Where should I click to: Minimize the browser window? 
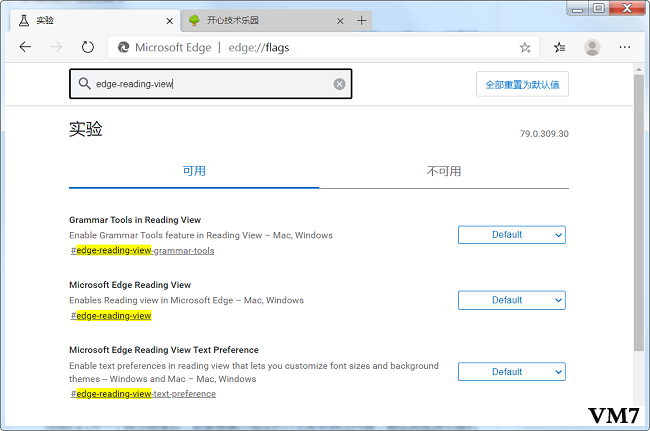point(577,8)
